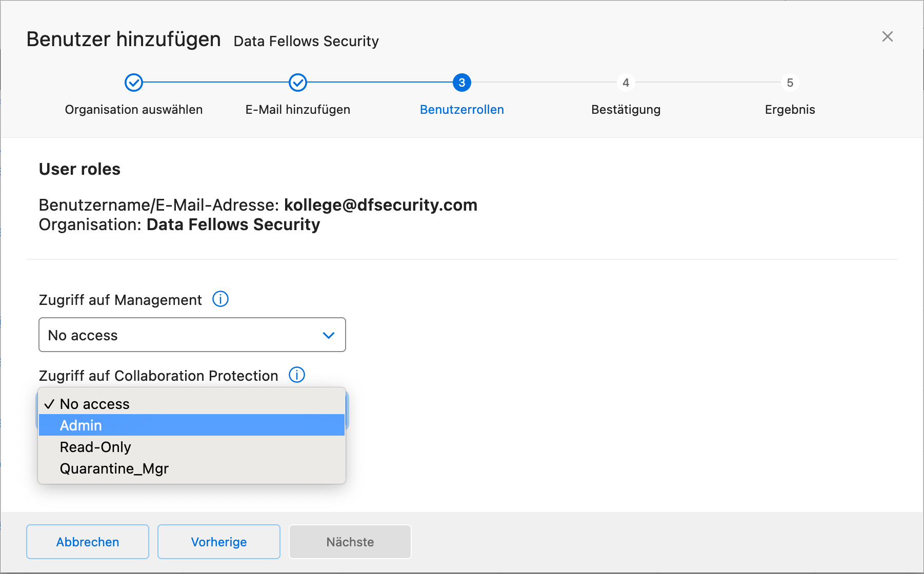Choose the Read-Only role option
924x574 pixels.
pos(192,447)
